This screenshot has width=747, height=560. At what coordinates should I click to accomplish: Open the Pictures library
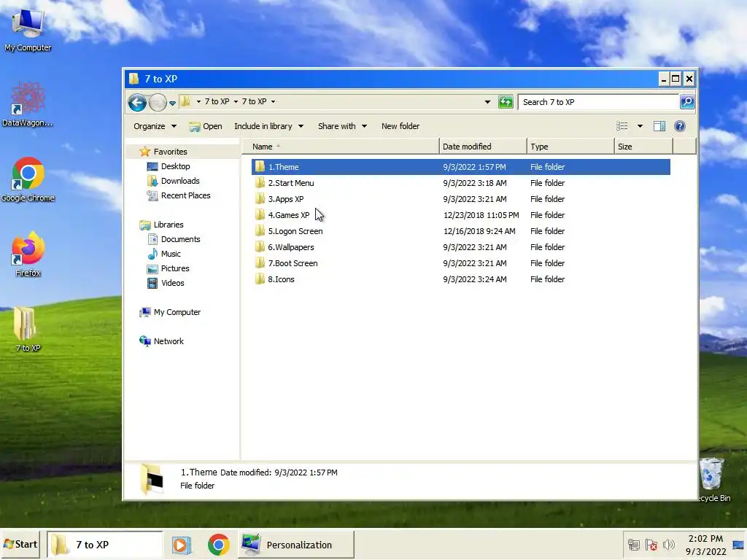point(175,268)
